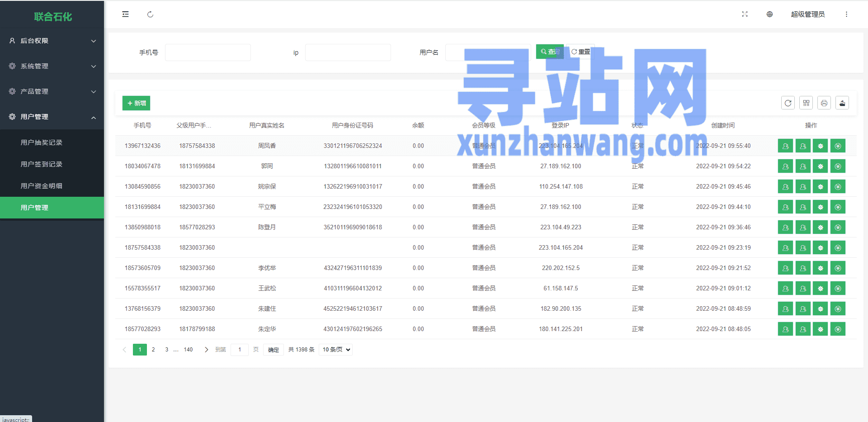The width and height of the screenshot is (868, 422).
Task: Collapse the 用户管理 menu group
Action: tap(52, 117)
